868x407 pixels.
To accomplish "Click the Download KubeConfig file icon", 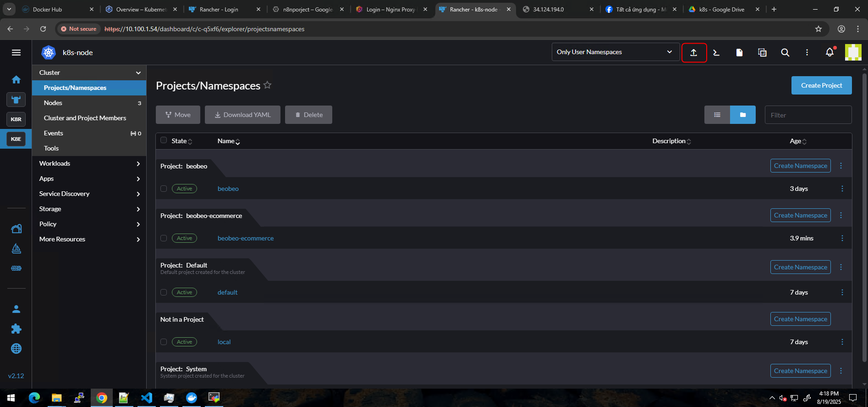I will pyautogui.click(x=739, y=53).
